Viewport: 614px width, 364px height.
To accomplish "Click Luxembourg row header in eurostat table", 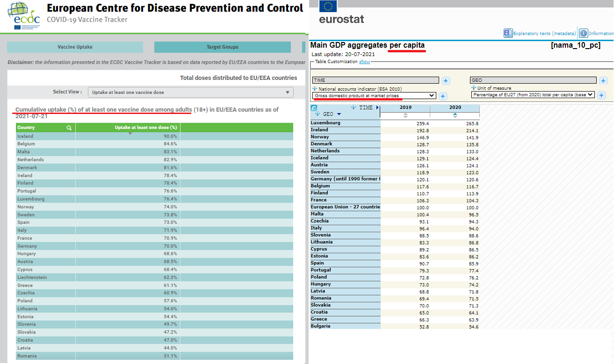I will click(345, 123).
